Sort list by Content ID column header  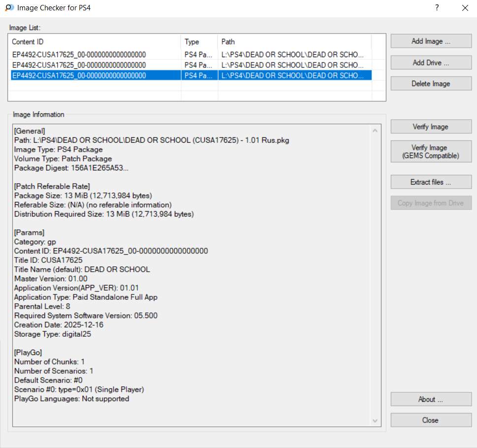click(95, 42)
